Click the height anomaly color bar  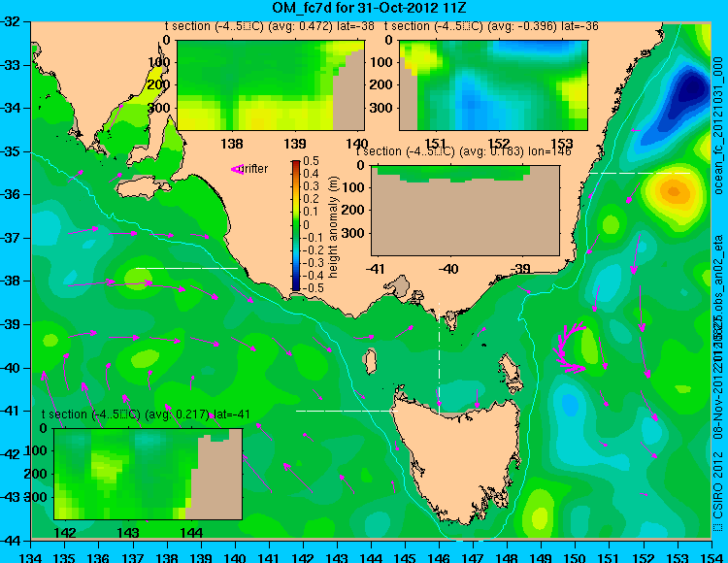(x=296, y=225)
